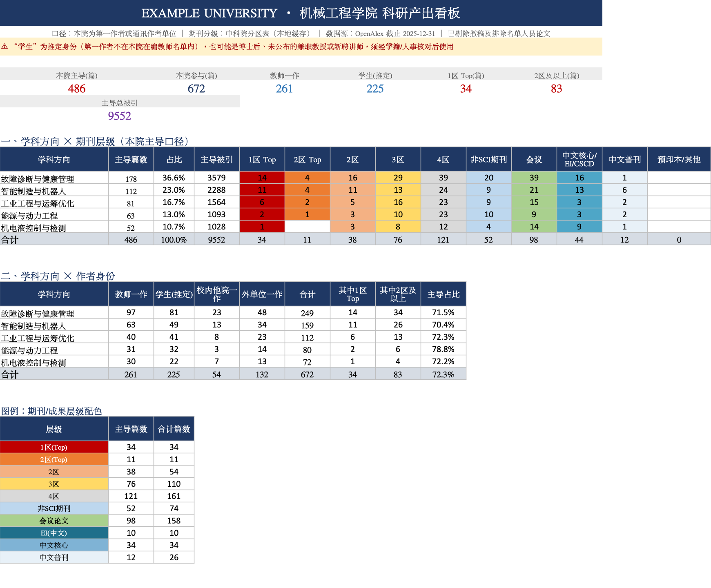Select the 中文核心/EI/CSCD column header
Viewport: 711px width, 588px height.
point(579,159)
